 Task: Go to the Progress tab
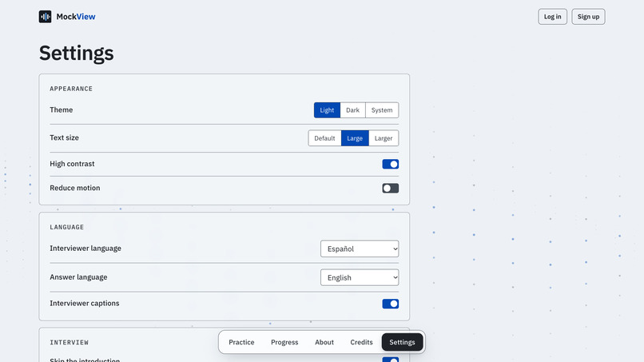284,342
